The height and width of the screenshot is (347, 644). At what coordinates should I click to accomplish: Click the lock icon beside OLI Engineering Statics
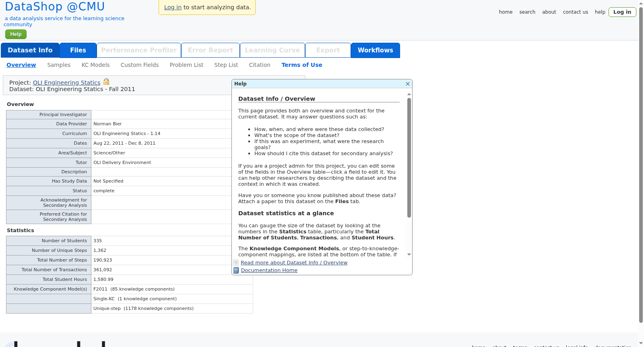point(106,82)
